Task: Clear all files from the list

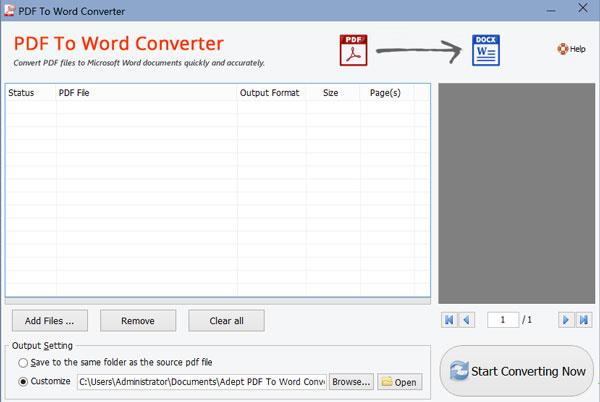Action: (224, 320)
